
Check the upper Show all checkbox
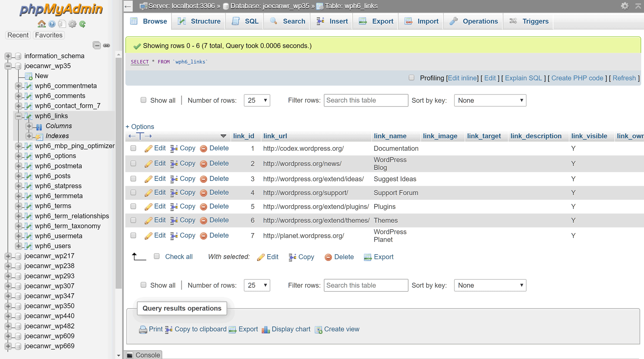tap(143, 100)
